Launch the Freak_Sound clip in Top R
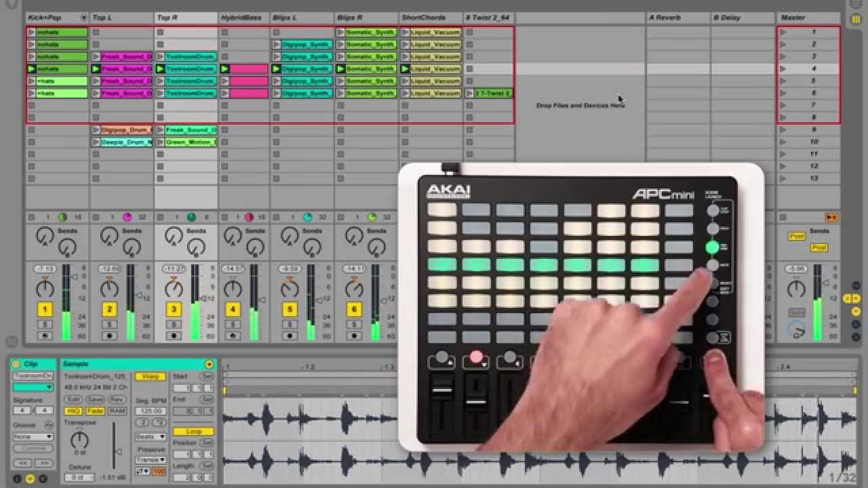This screenshot has width=868, height=488. click(161, 129)
